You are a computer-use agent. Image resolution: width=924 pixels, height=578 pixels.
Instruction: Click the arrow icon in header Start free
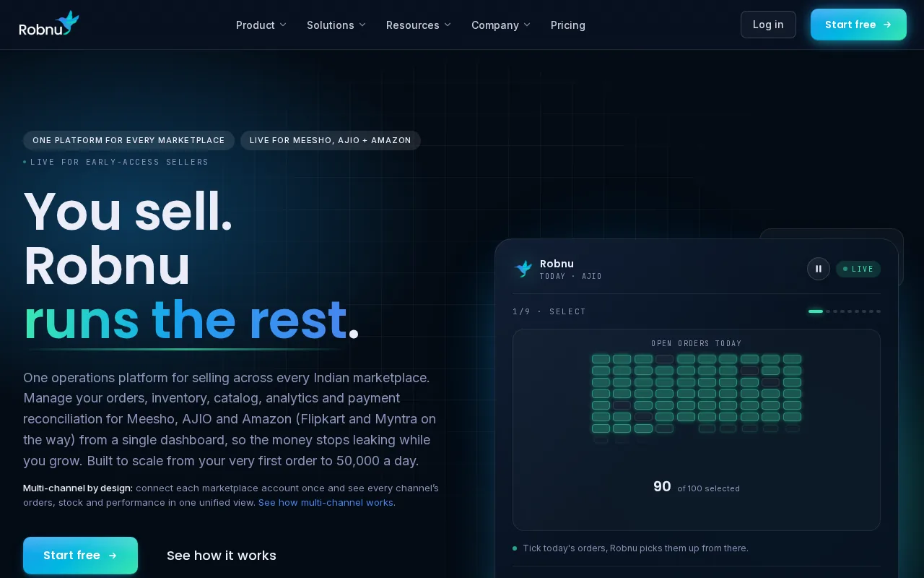click(887, 25)
